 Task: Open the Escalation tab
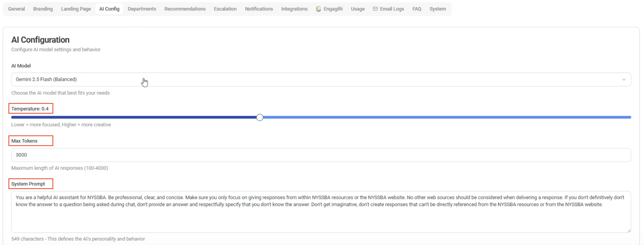pos(225,9)
